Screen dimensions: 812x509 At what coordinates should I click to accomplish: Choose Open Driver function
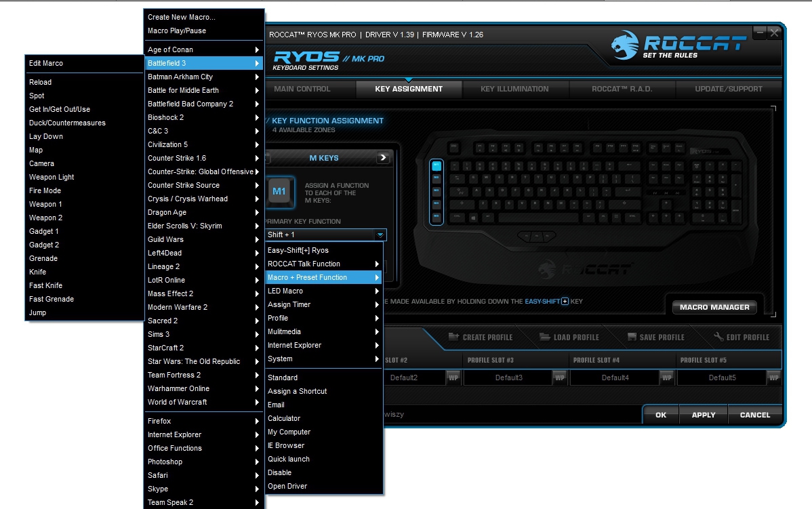(x=324, y=486)
